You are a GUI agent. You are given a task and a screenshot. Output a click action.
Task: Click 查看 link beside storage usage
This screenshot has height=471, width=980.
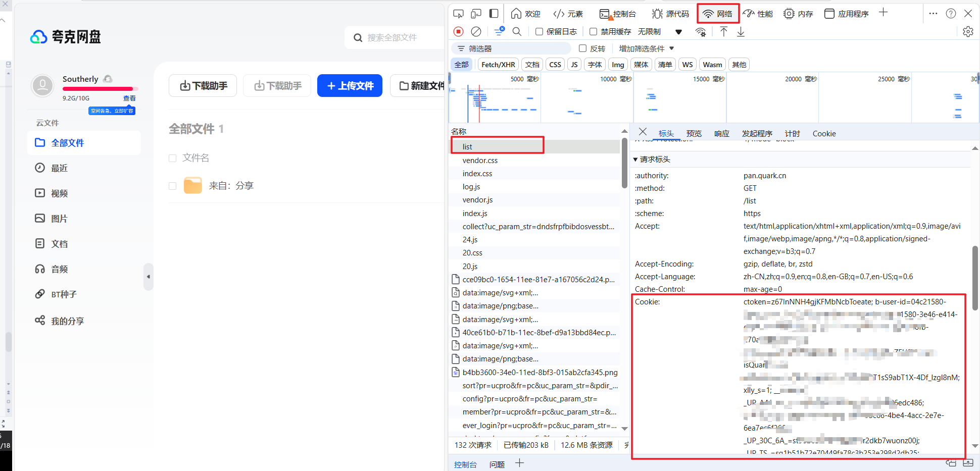(129, 98)
